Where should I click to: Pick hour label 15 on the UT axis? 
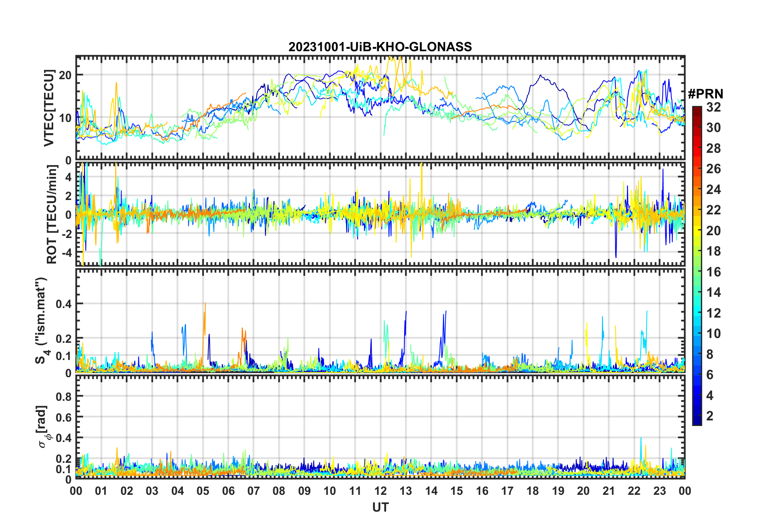tap(457, 491)
